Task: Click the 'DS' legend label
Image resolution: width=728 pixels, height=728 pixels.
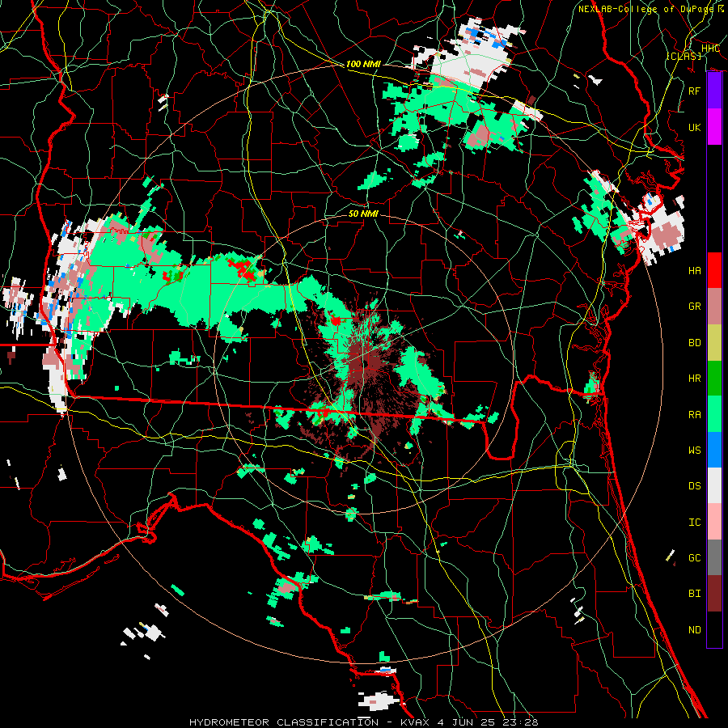Action: point(694,485)
